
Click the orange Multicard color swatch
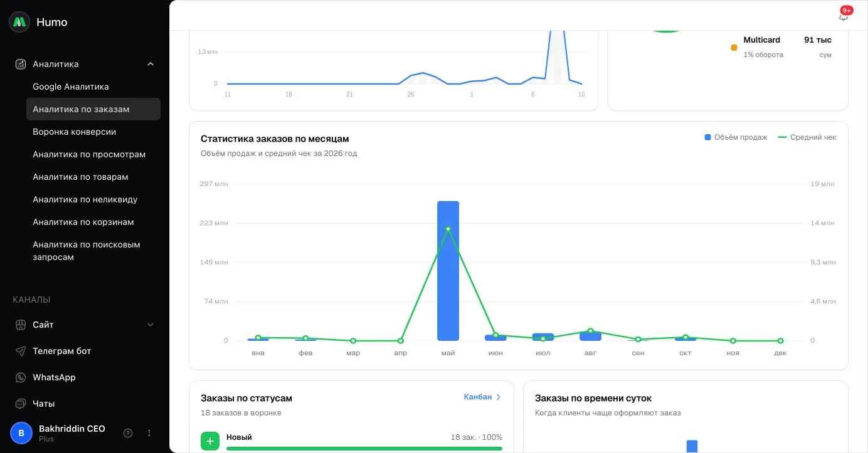click(x=734, y=48)
